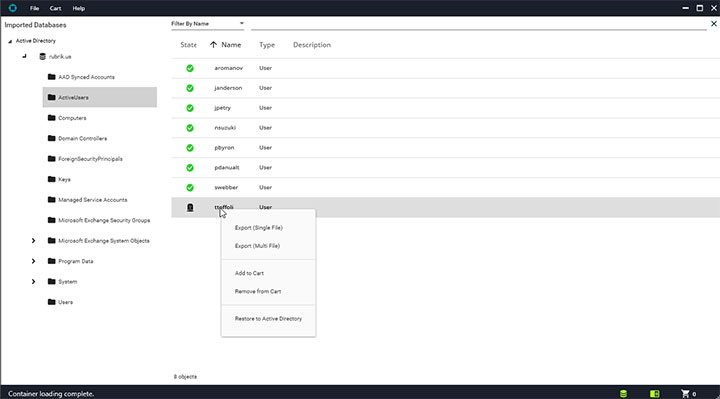Click the Domain Controllers folder icon
Screen dimensions: 720x399
coord(51,138)
